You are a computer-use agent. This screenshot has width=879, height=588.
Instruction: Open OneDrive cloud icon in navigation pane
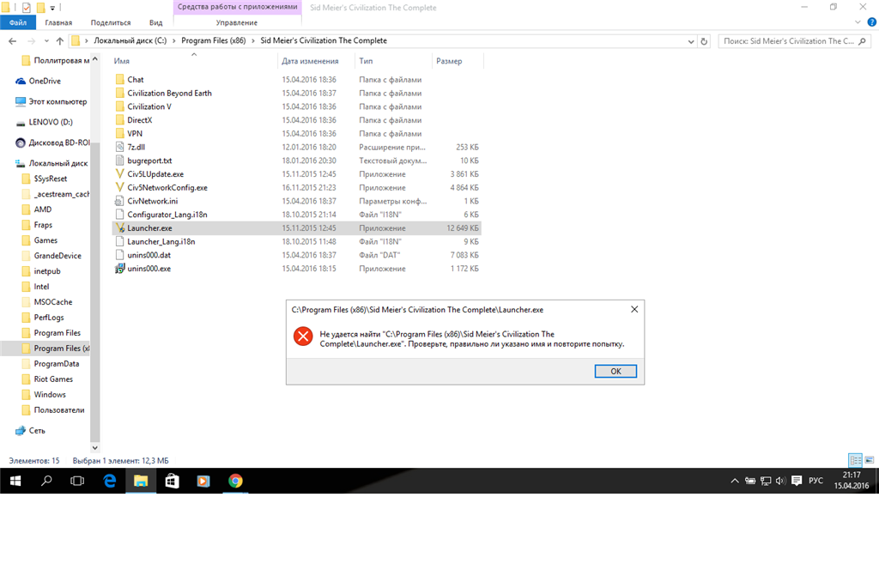pos(21,81)
